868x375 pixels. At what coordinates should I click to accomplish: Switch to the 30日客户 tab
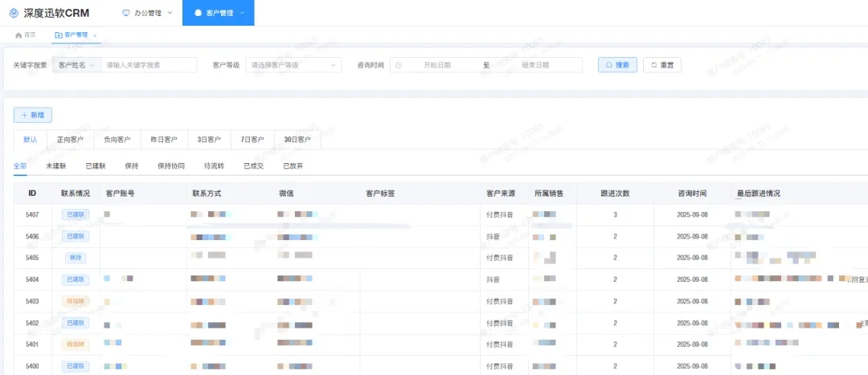[x=297, y=140]
